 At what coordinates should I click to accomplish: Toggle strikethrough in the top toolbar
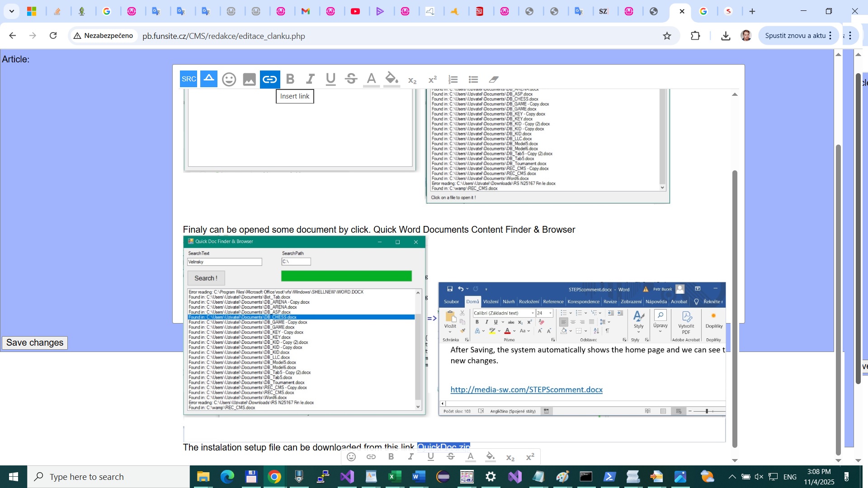351,80
